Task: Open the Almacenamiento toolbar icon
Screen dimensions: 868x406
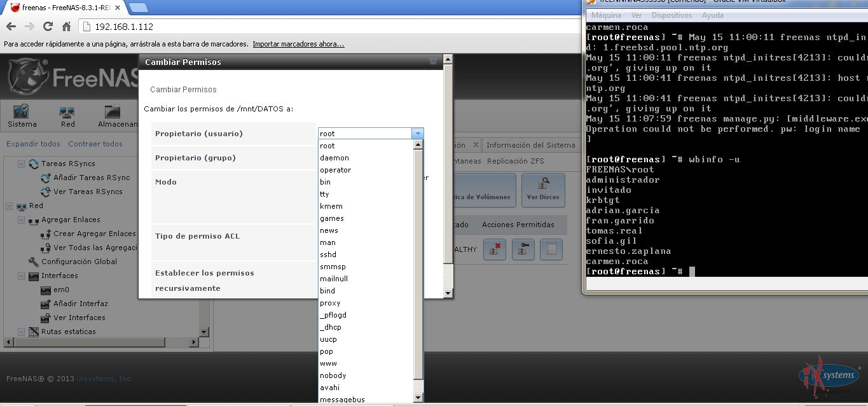Action: (117, 116)
